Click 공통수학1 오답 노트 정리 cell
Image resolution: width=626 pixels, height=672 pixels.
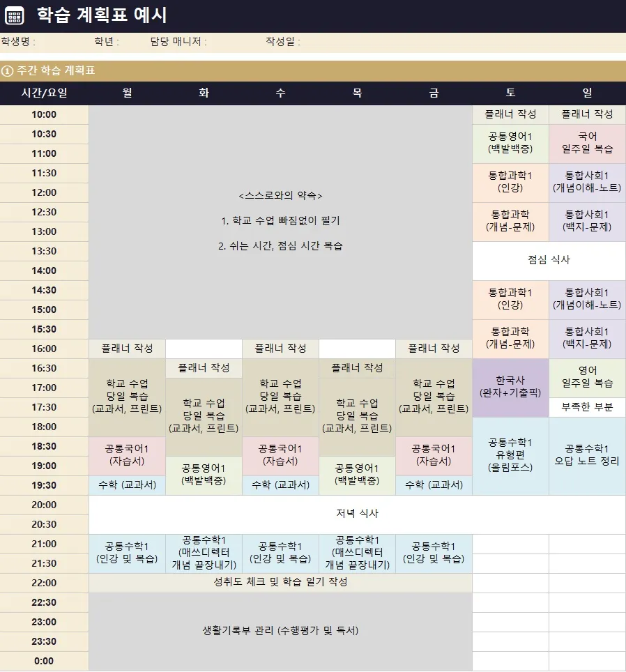pos(588,456)
